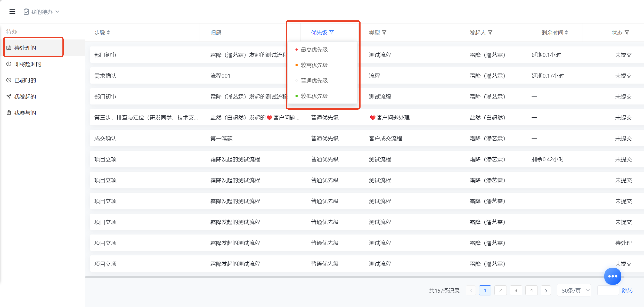This screenshot has width=644, height=307.
Task: Click 流程001 in the 归属 column
Action: pos(220,76)
